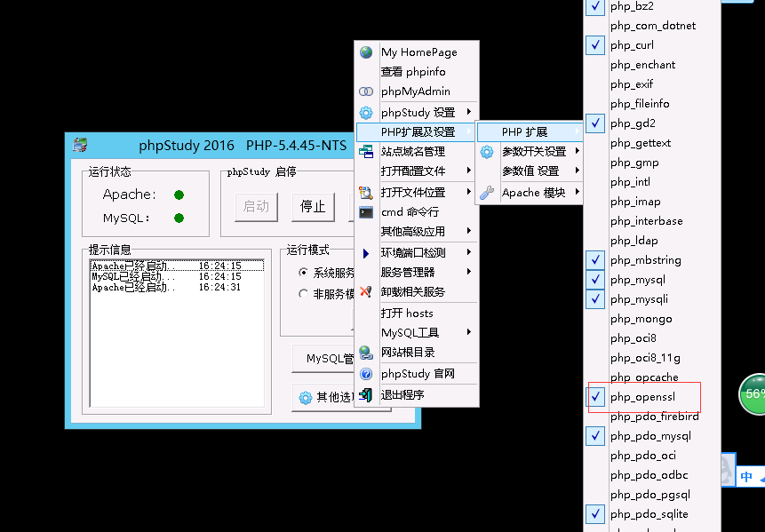
Task: Open 查看 phpinfo menu entry
Action: tap(416, 72)
